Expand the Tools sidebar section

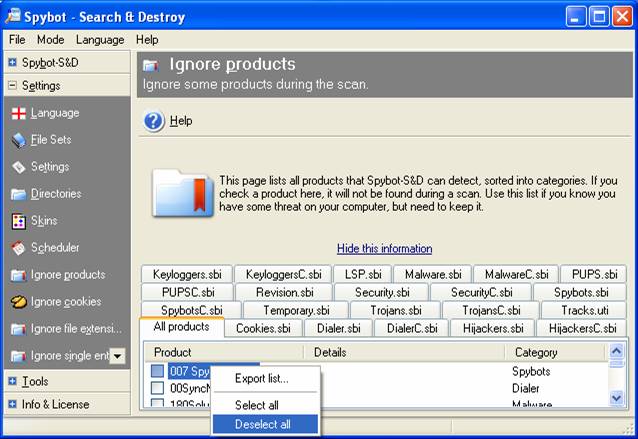point(13,381)
